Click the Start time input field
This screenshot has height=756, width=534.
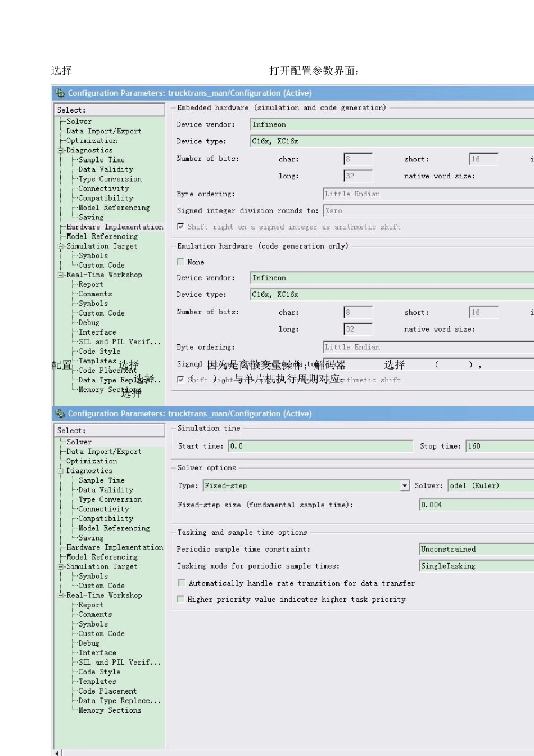(320, 446)
